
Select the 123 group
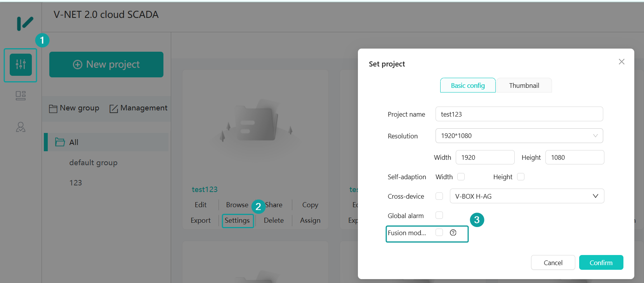[x=76, y=183]
